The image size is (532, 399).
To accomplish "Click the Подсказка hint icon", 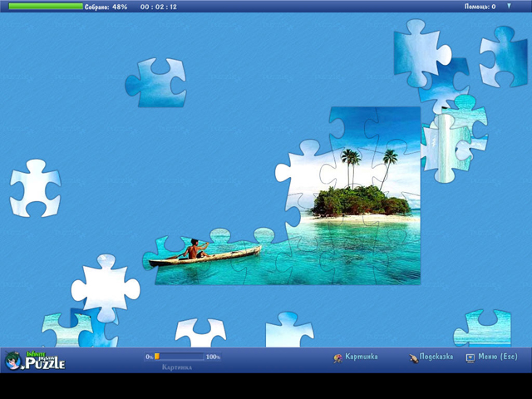I will click(412, 358).
